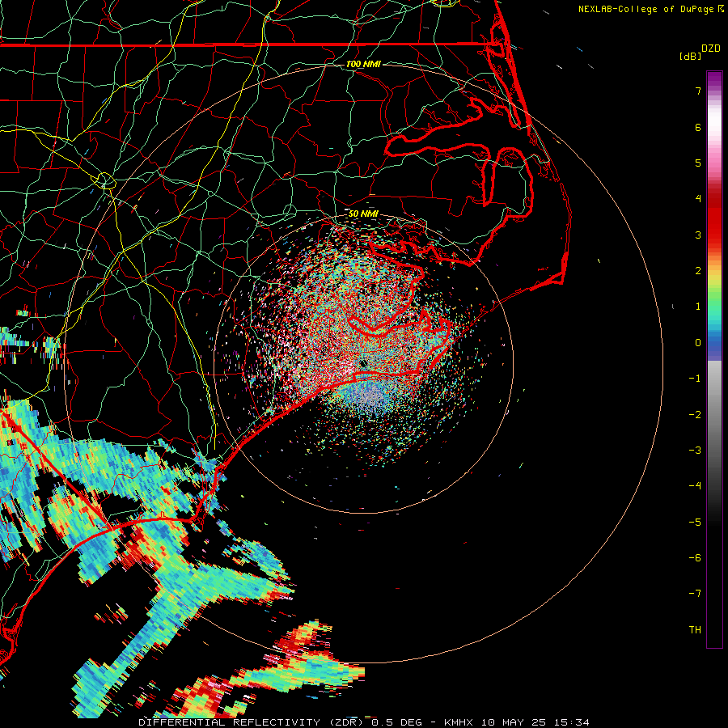This screenshot has height=728, width=728.
Task: Click the 3 dB tick label
Action: [698, 235]
